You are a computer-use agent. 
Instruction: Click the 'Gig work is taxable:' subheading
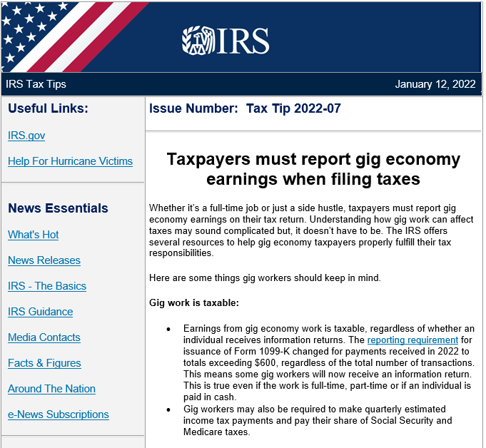coord(194,303)
